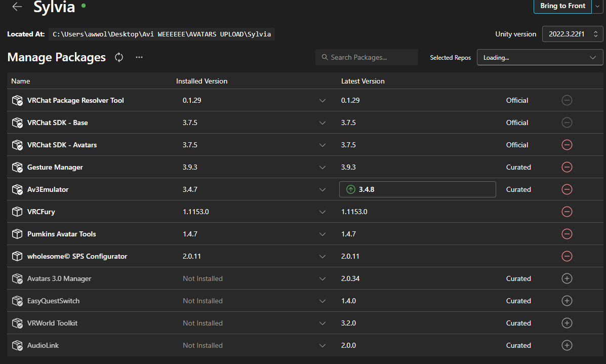The height and width of the screenshot is (364, 606).
Task: Click the package icon next to Av3Emulator
Action: pos(17,189)
